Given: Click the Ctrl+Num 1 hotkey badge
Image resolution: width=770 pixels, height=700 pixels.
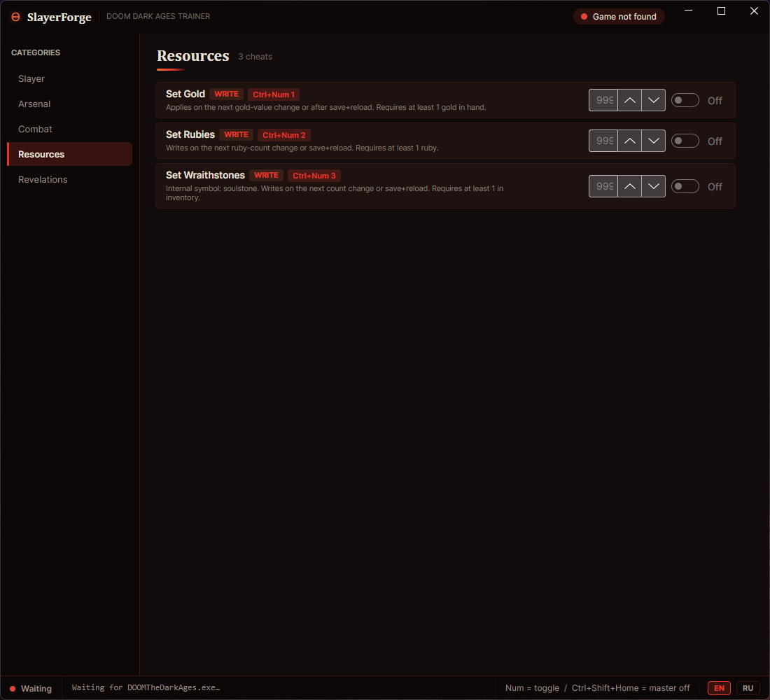Looking at the screenshot, I should pyautogui.click(x=274, y=94).
